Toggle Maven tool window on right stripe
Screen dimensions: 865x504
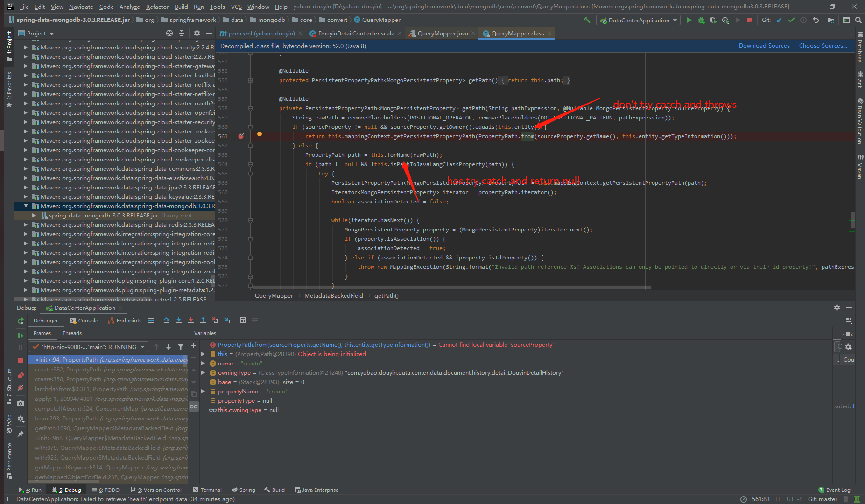tap(860, 167)
